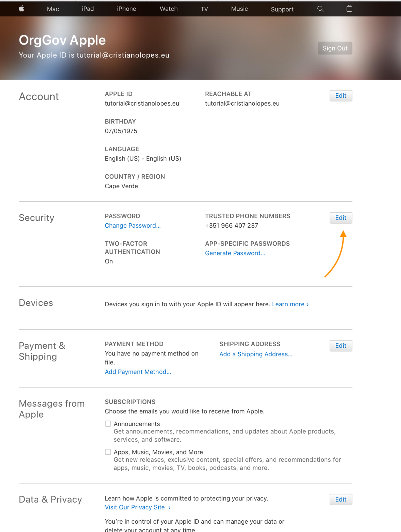Click Add Payment Method link
The width and height of the screenshot is (401, 532).
pos(138,372)
